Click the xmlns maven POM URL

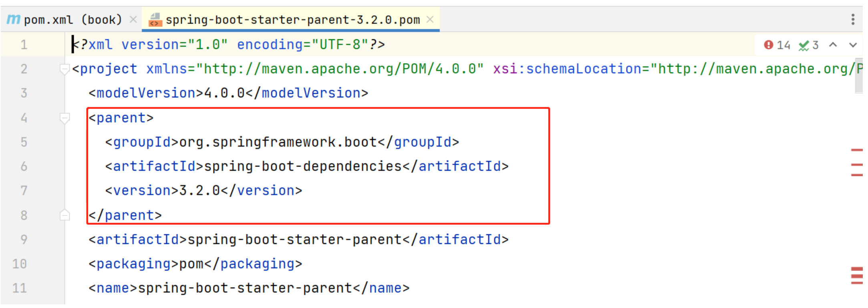[x=340, y=69]
